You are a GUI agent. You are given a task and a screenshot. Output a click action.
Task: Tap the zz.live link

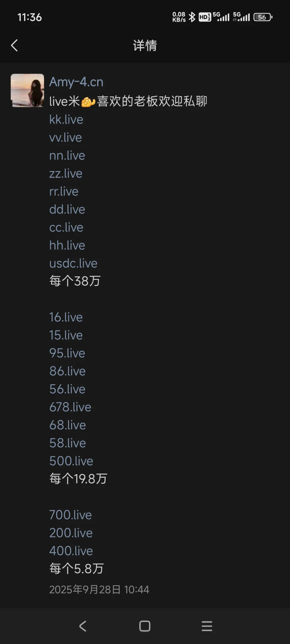coord(66,174)
